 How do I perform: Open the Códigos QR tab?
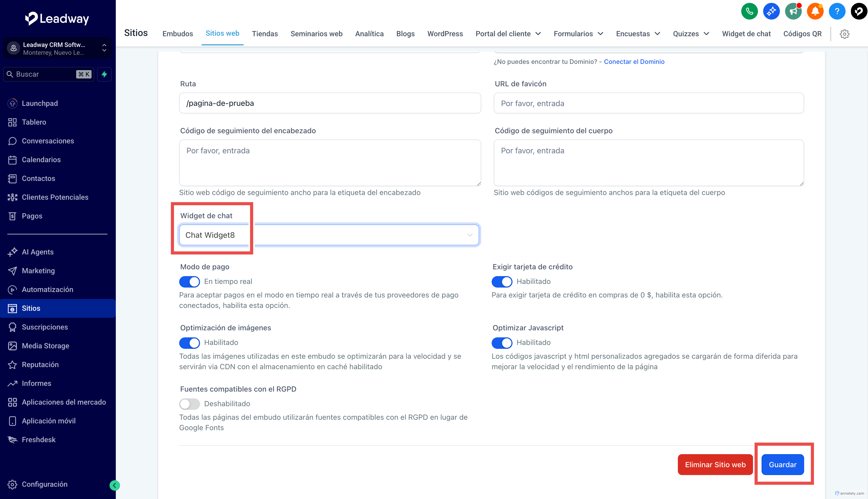802,34
